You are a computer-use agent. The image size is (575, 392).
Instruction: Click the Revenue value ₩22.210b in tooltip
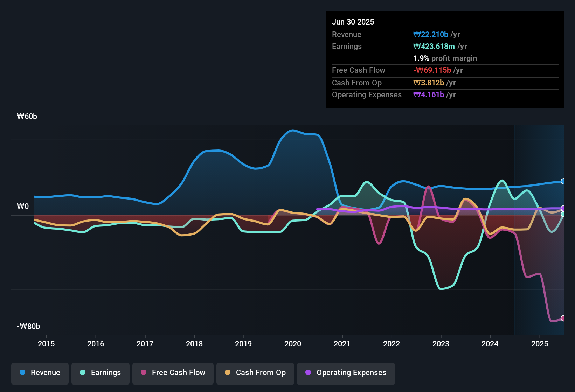[x=431, y=34]
